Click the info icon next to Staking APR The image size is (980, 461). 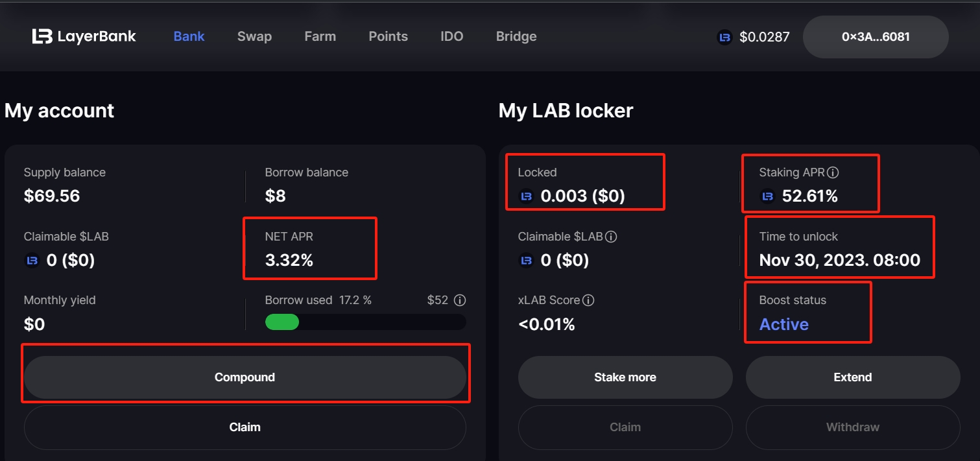click(833, 172)
